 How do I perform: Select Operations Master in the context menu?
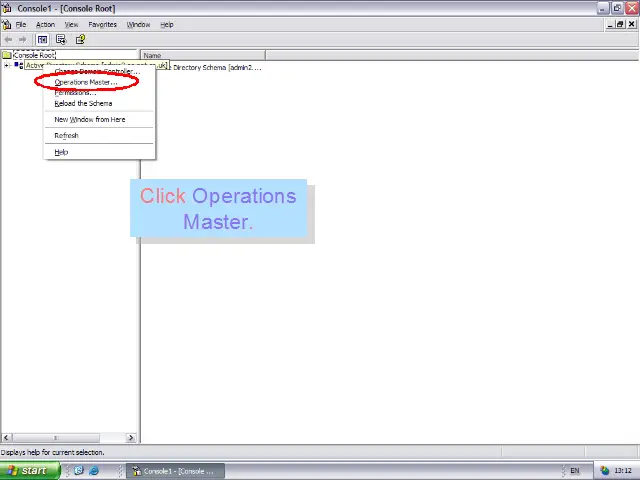(x=85, y=82)
